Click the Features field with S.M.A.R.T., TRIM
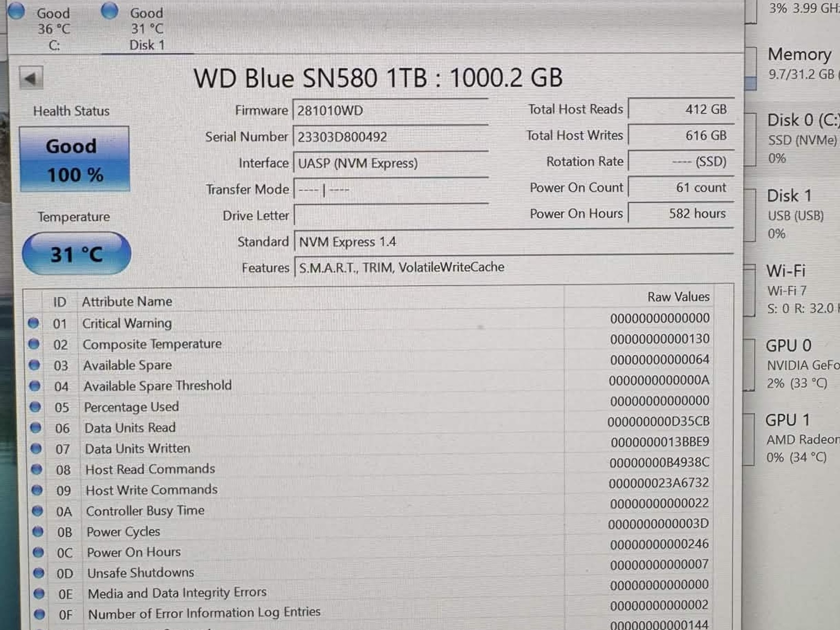Viewport: 840px width, 630px height. (x=514, y=267)
